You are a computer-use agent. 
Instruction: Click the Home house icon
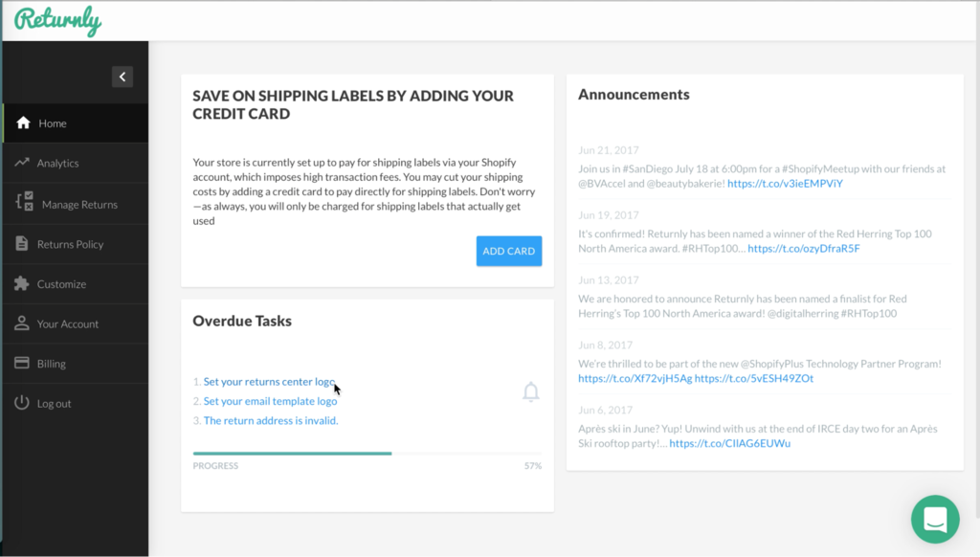23,123
